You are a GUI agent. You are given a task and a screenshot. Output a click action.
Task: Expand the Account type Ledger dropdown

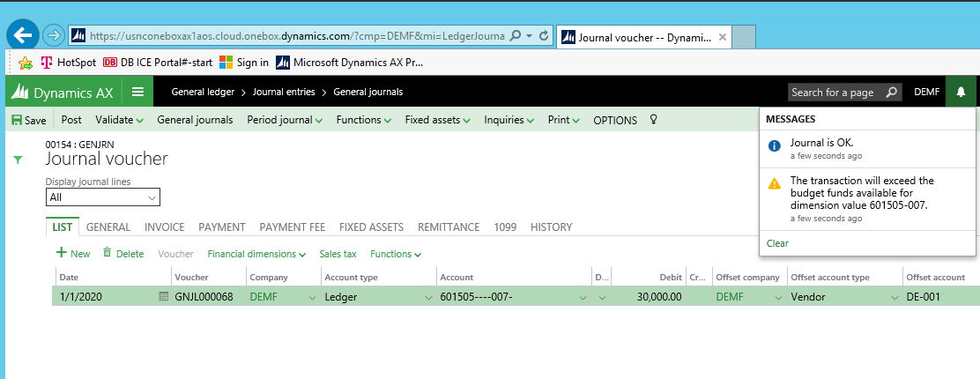click(x=425, y=297)
